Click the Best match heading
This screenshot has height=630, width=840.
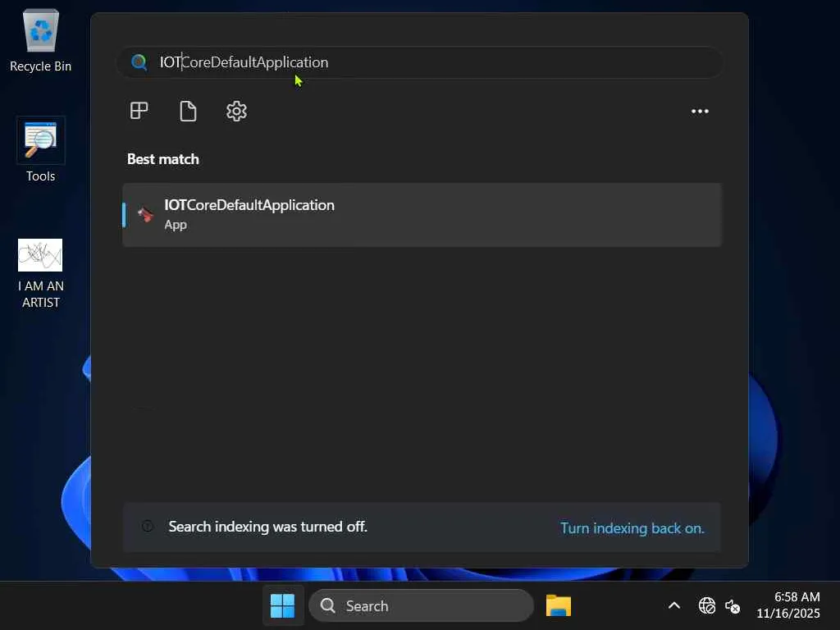click(163, 159)
